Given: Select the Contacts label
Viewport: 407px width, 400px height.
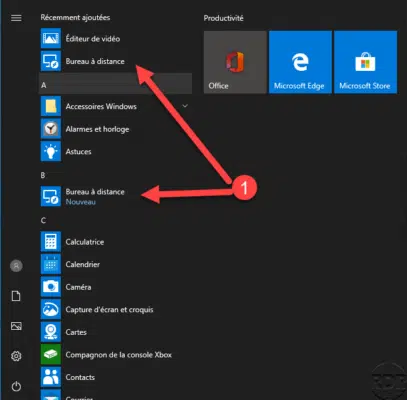Looking at the screenshot, I should (80, 377).
